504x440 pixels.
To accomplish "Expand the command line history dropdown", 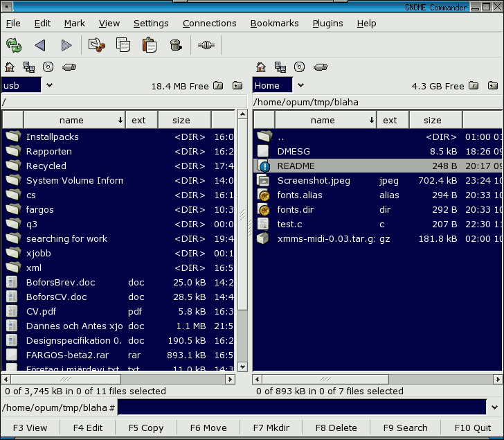I will click(494, 407).
